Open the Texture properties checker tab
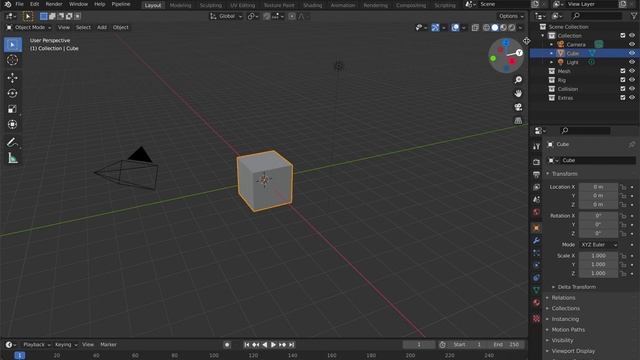This screenshot has width=640, height=360. click(x=536, y=318)
